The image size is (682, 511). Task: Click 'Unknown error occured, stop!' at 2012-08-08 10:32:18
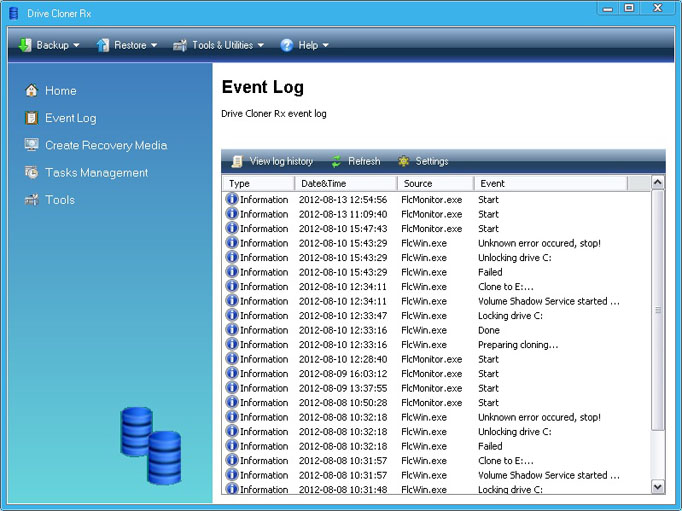[x=539, y=417]
